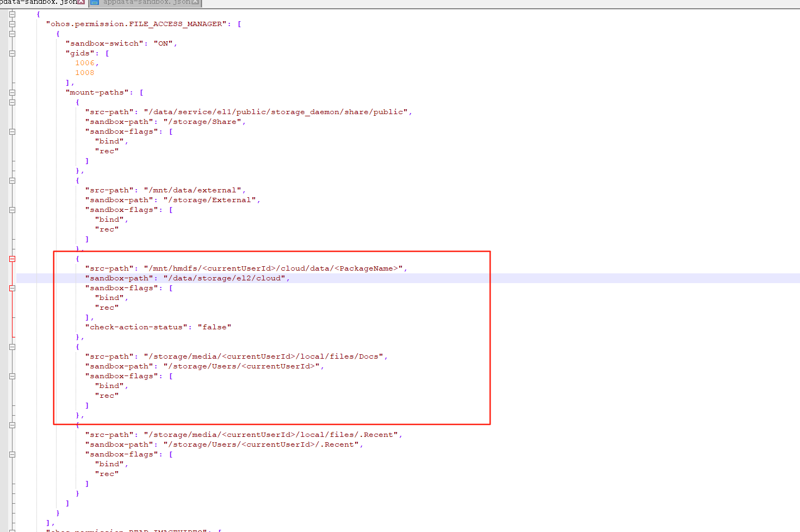Click the "gids" key text
The height and width of the screenshot is (532, 800).
click(x=80, y=53)
